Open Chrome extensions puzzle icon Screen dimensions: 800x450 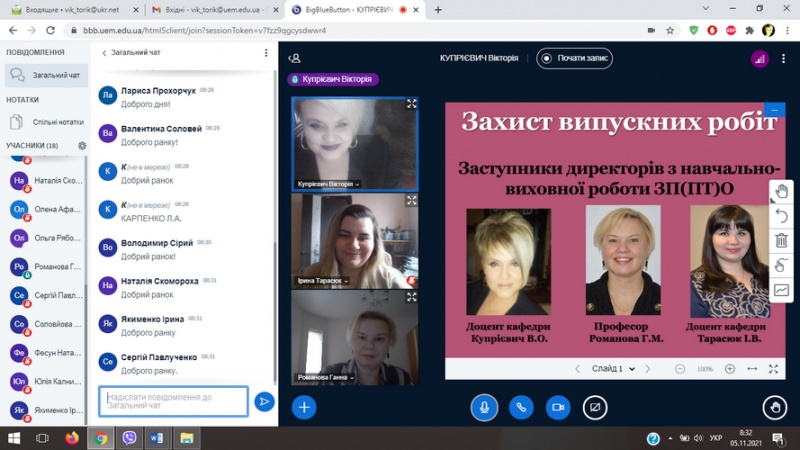(x=749, y=31)
